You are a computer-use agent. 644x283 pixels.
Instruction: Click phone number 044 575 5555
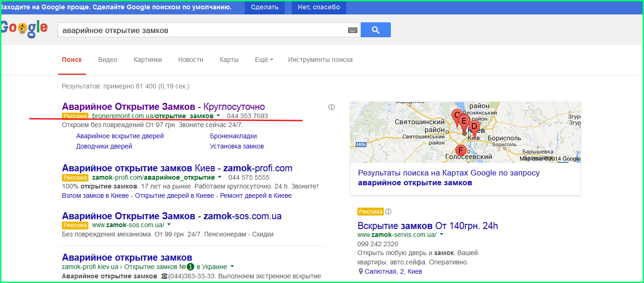coord(249,178)
